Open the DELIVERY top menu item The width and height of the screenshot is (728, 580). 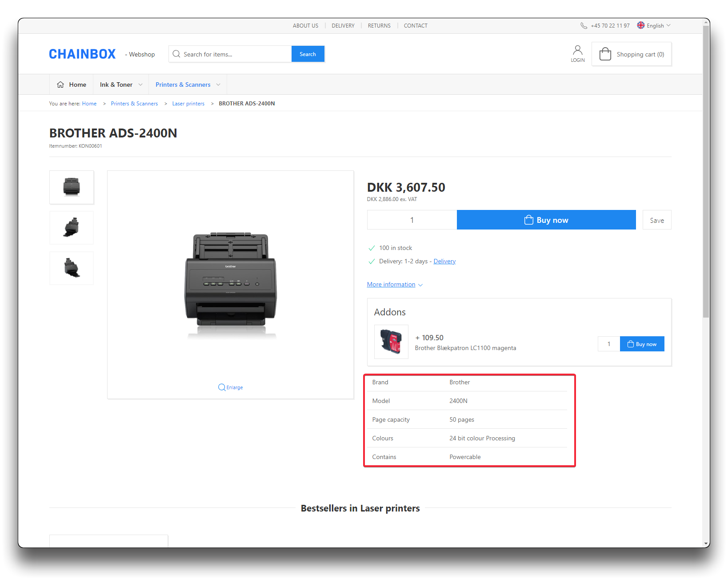click(x=343, y=26)
